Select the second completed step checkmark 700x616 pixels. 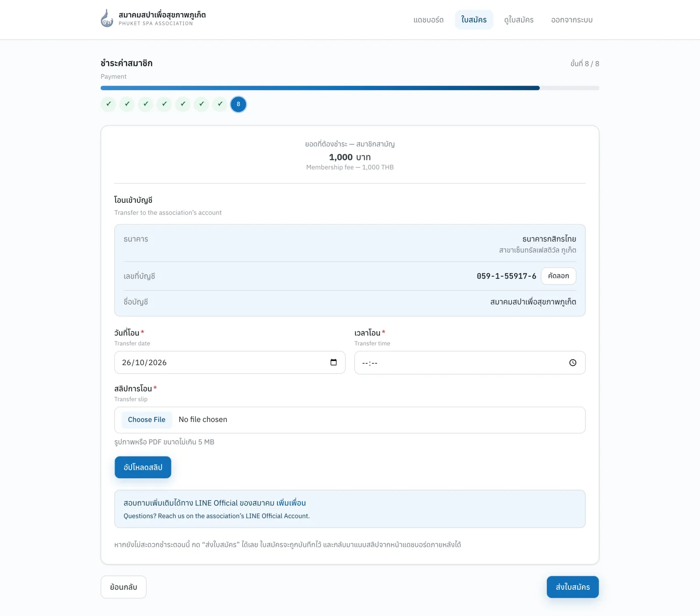(x=127, y=104)
